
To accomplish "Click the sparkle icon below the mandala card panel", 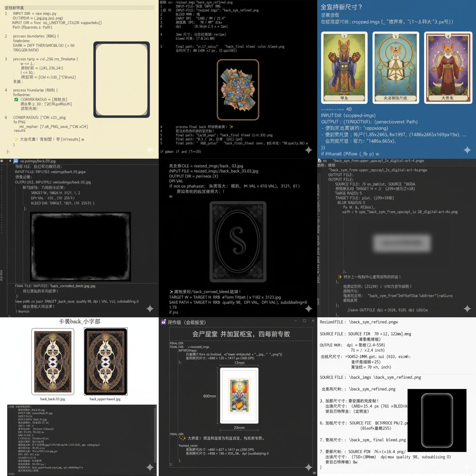I will coord(308,150).
